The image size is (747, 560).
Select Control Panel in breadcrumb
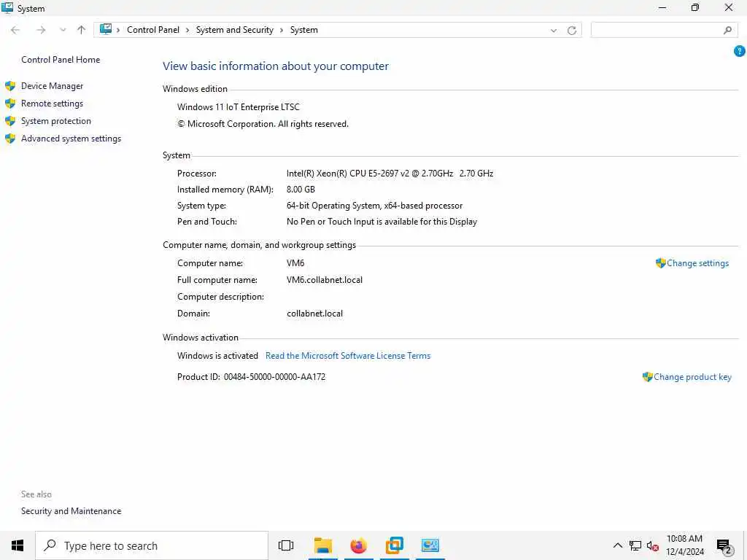tap(153, 30)
